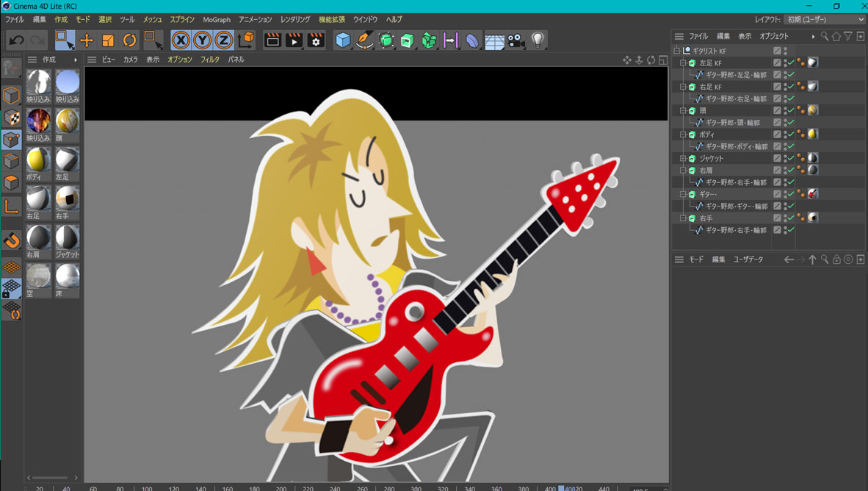The image size is (868, 491).
Task: Click the オブジェクト menu in Object Manager
Action: pos(774,36)
